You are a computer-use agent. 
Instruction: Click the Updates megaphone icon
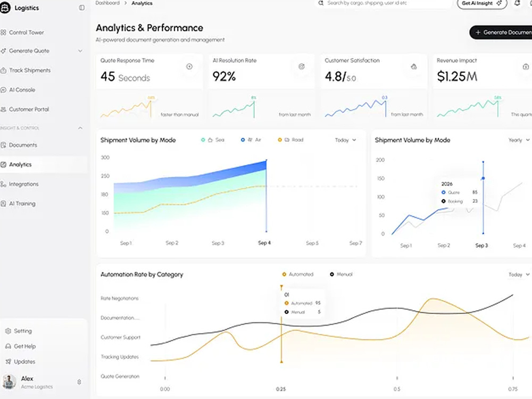click(x=8, y=362)
